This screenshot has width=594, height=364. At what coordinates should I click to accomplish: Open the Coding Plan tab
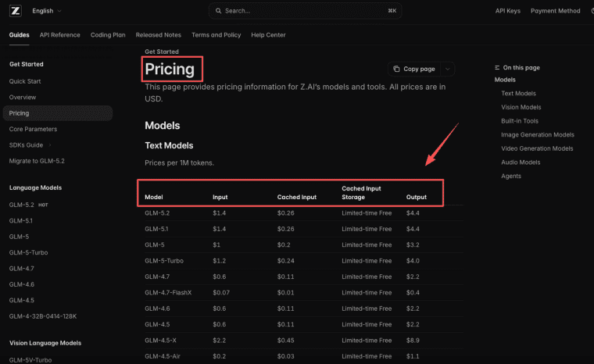pos(108,35)
